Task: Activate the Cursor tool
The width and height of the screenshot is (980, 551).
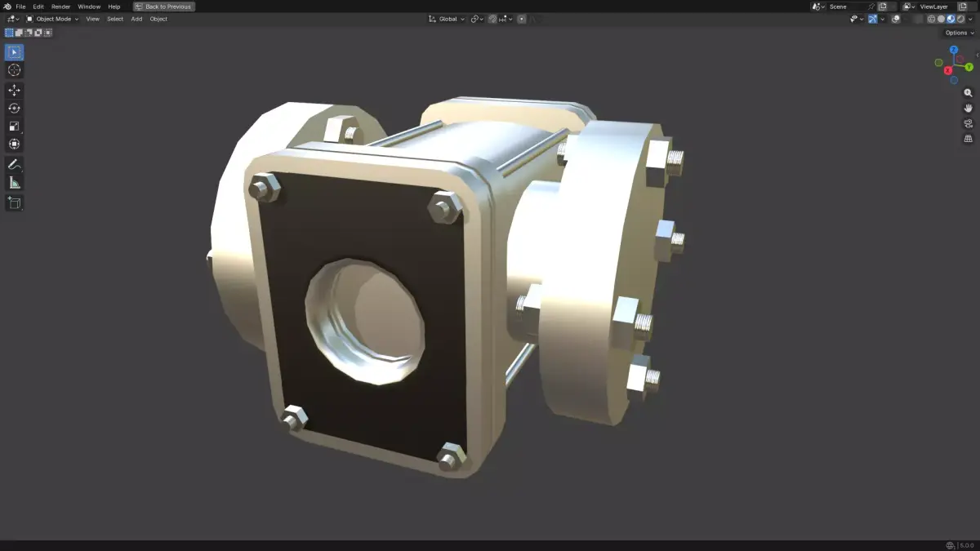Action: click(14, 70)
